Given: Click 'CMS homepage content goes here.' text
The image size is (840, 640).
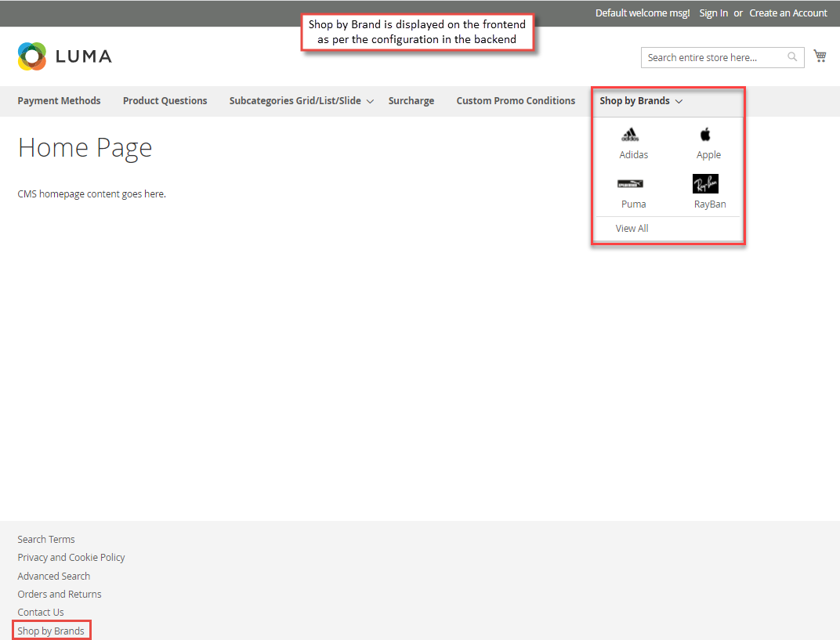Looking at the screenshot, I should point(92,193).
